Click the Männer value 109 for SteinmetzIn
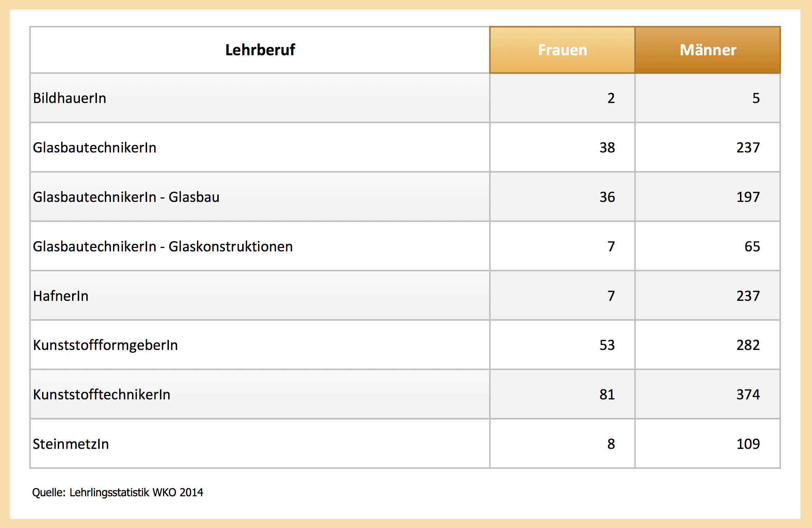Viewport: 812px width, 528px height. click(x=748, y=444)
